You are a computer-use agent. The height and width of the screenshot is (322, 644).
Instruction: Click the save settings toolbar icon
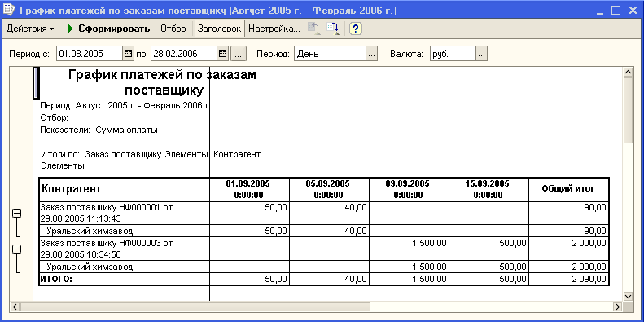point(333,29)
